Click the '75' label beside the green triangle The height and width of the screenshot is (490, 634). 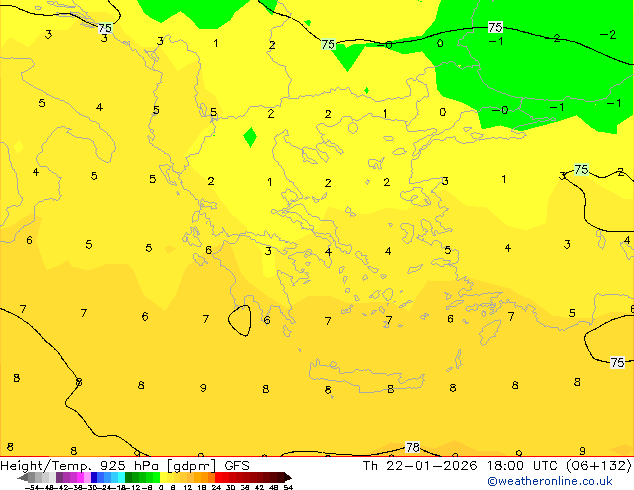(328, 44)
